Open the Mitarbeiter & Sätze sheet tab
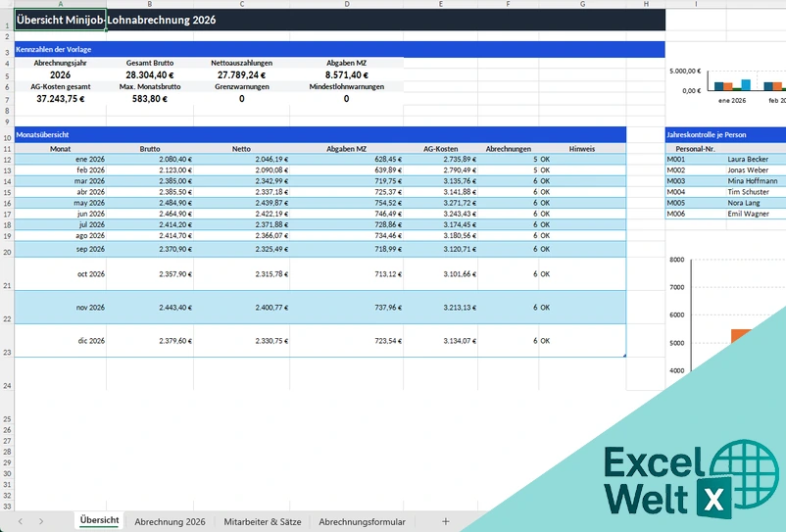 [x=263, y=521]
